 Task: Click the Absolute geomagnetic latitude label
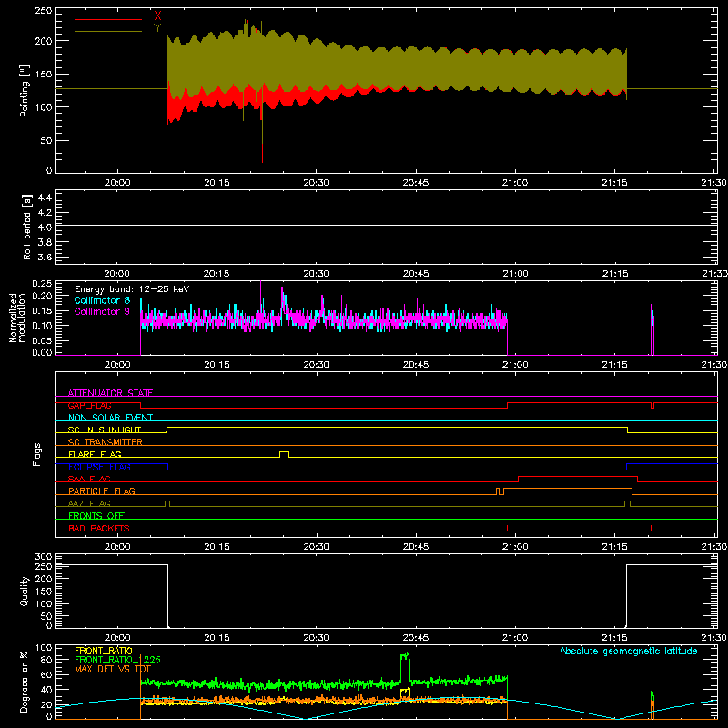pos(629,651)
